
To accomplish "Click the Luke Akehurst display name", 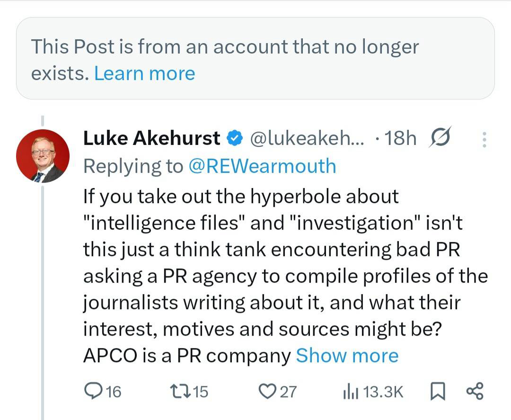I will point(151,138).
